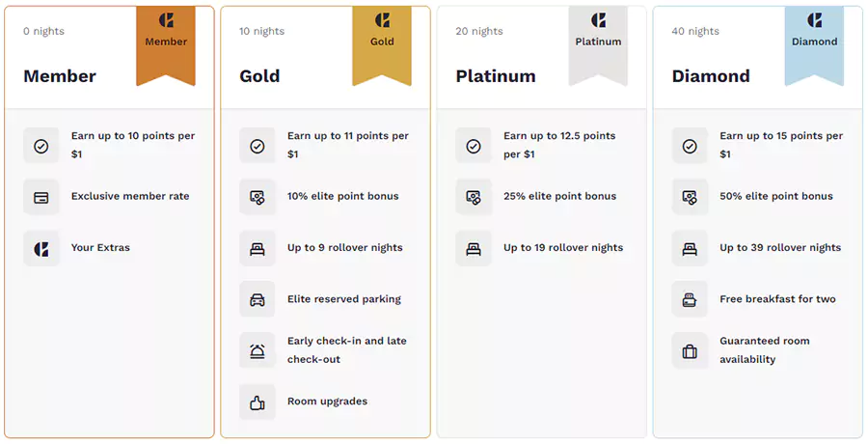868x444 pixels.
Task: Click the luggage icon for Guaranteed room availability
Action: 690,350
